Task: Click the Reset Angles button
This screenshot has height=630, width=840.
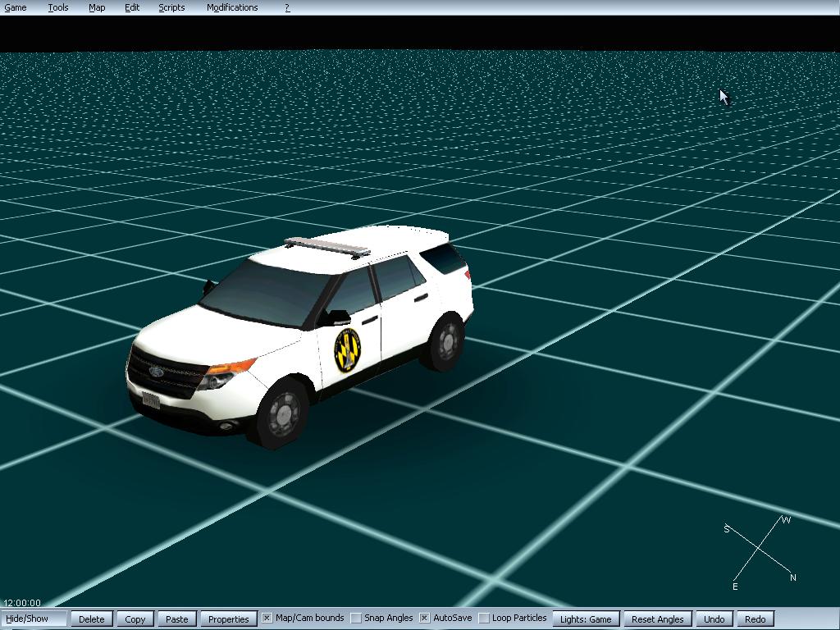Action: coord(657,619)
